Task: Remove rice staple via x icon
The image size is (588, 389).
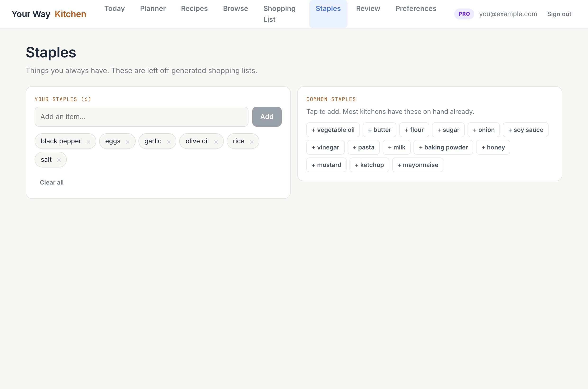Action: point(252,142)
